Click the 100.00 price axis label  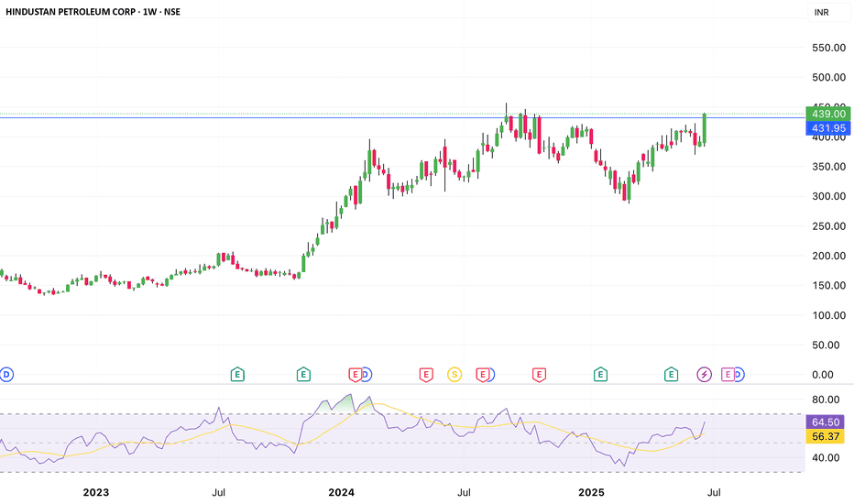[829, 315]
